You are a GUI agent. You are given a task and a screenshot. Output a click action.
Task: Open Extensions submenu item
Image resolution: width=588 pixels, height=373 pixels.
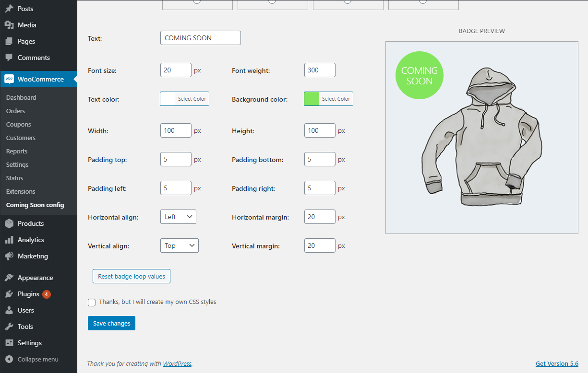pos(21,191)
